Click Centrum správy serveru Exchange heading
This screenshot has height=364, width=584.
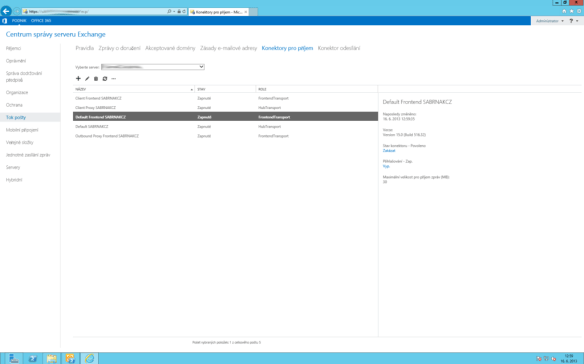55,34
